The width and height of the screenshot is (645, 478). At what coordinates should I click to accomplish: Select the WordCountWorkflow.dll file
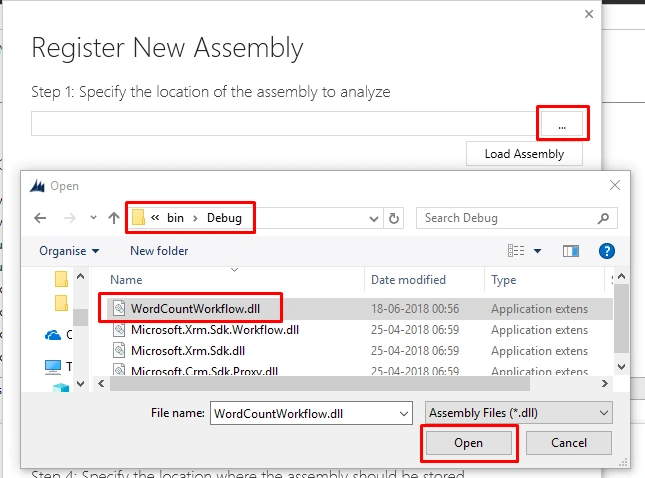[195, 309]
